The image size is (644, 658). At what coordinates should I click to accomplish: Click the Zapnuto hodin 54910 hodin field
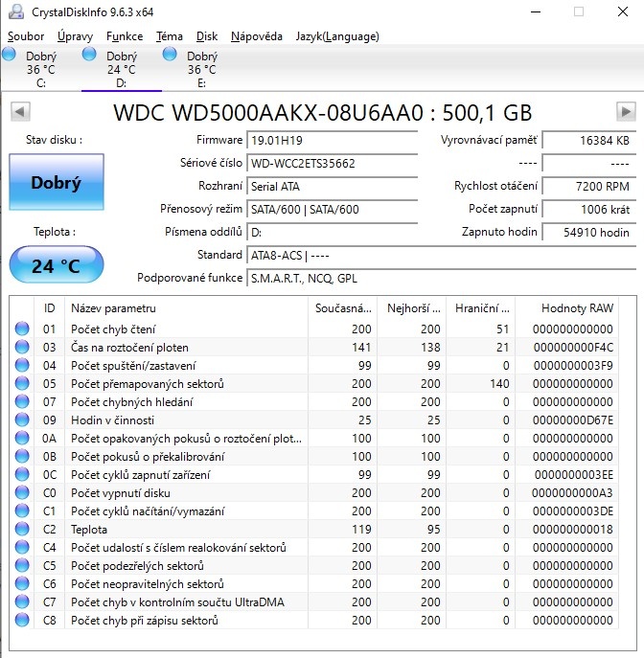click(589, 233)
